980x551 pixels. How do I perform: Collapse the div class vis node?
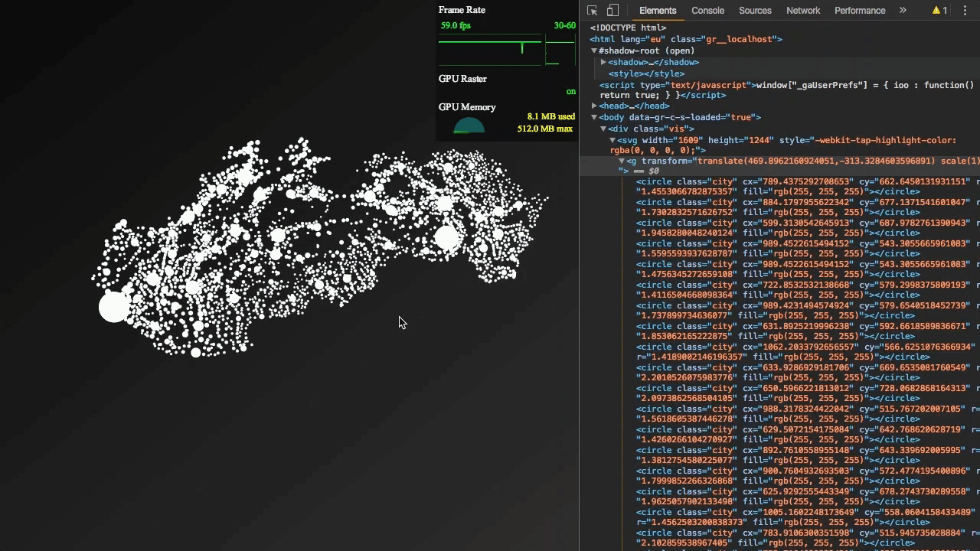tap(603, 129)
